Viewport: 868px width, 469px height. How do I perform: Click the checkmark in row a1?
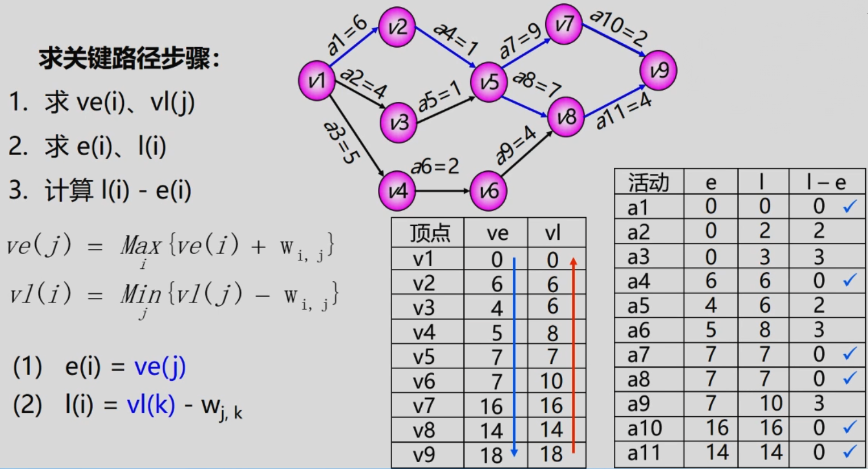pyautogui.click(x=850, y=206)
